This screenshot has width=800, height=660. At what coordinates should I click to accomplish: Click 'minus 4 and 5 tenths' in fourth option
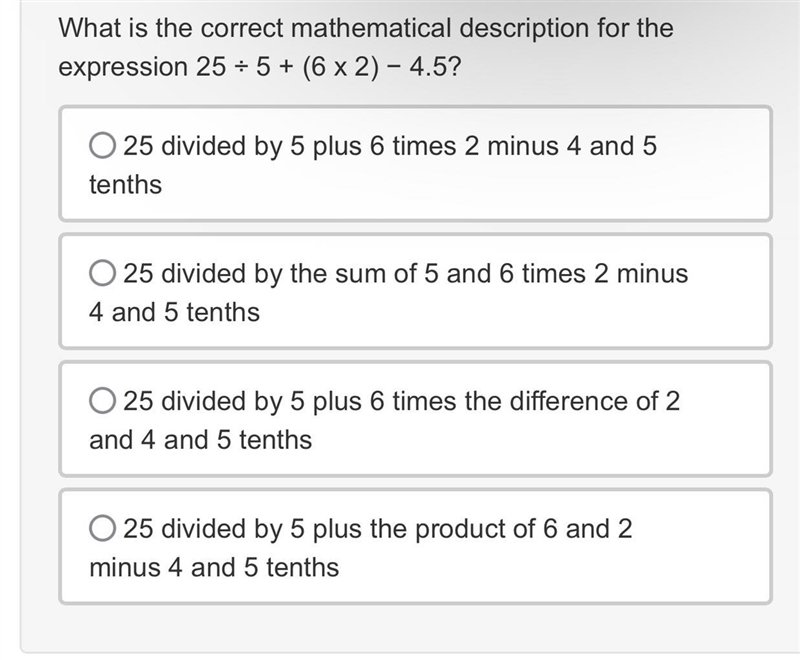[214, 567]
